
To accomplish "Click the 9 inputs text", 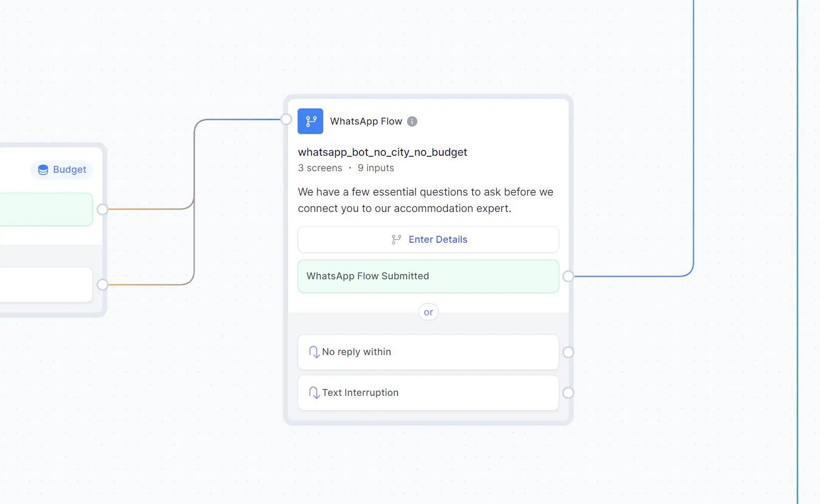I will point(376,168).
